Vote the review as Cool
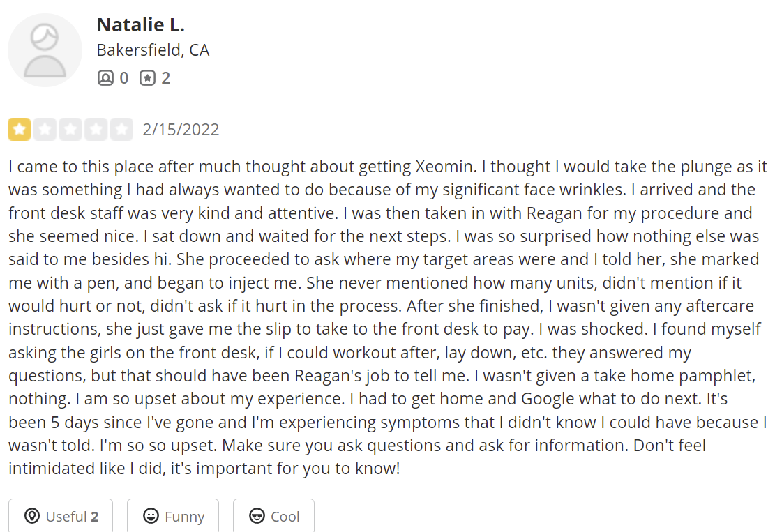Viewport: 775px width, 532px height. [273, 516]
